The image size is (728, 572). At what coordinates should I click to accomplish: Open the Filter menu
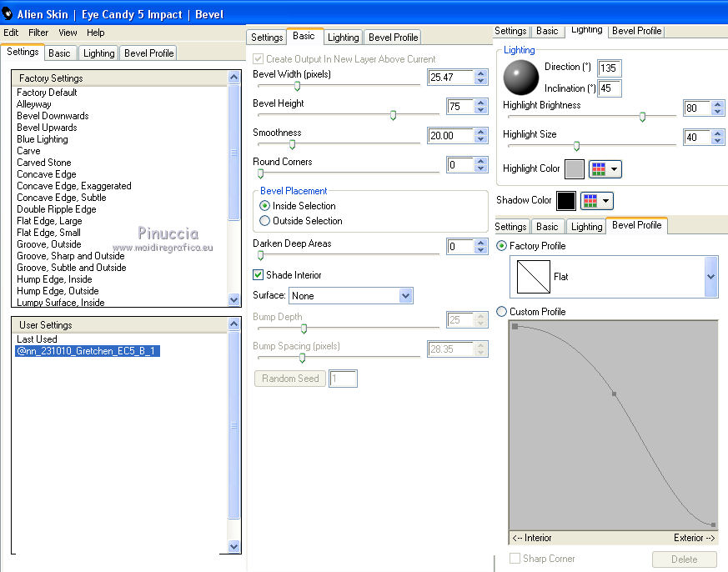pos(38,33)
